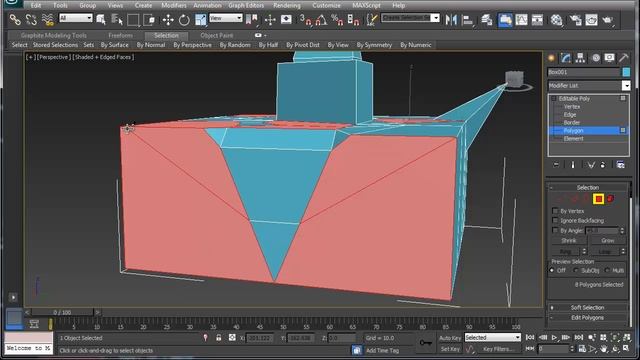Click the Select and Scale icon
Image resolution: width=640 pixels, height=360 pixels.
[200, 19]
